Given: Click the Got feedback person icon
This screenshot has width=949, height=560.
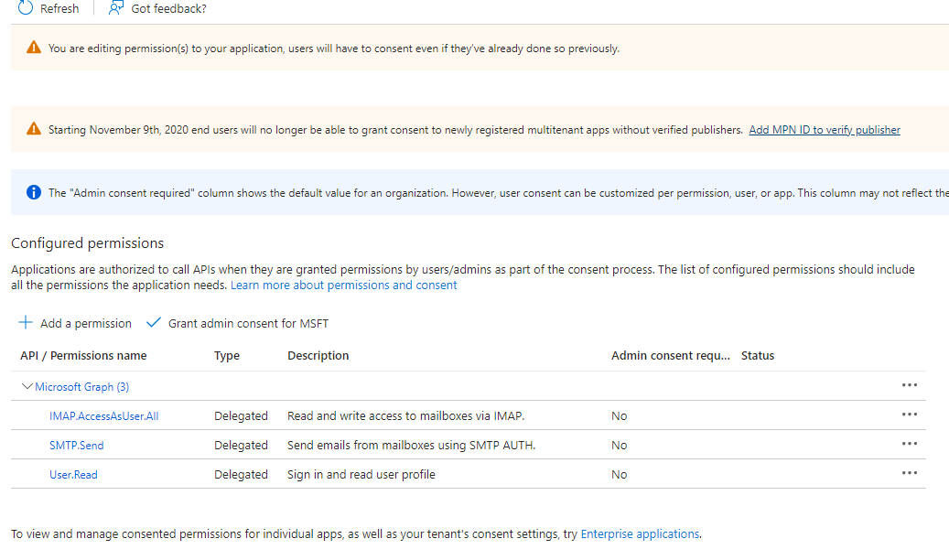Looking at the screenshot, I should click(x=115, y=7).
